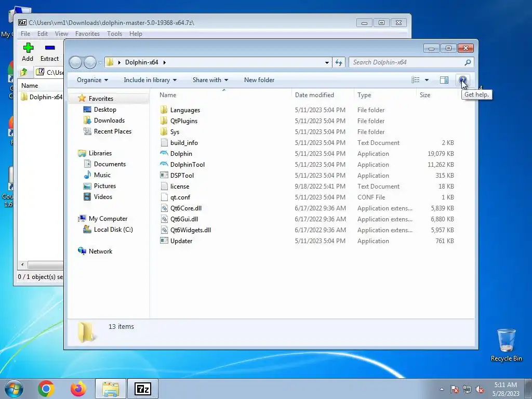Open the Favorites menu in 7-Zip
Screen dimensions: 532x399
tap(87, 34)
